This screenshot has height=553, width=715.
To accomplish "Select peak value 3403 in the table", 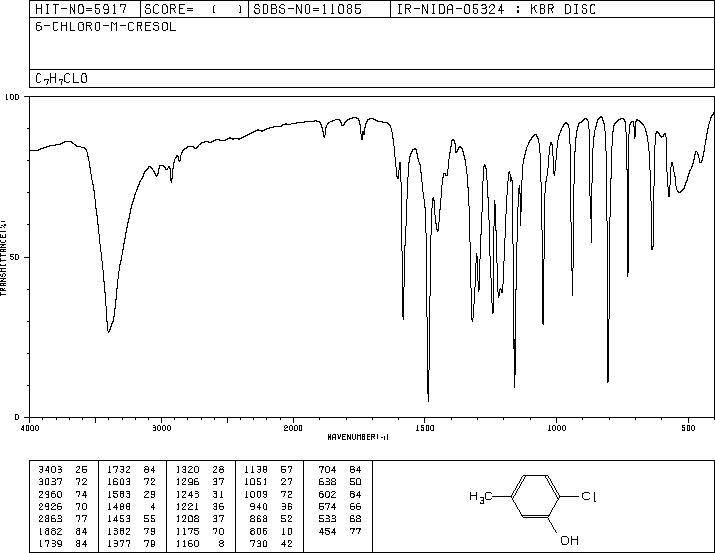I will [x=50, y=470].
